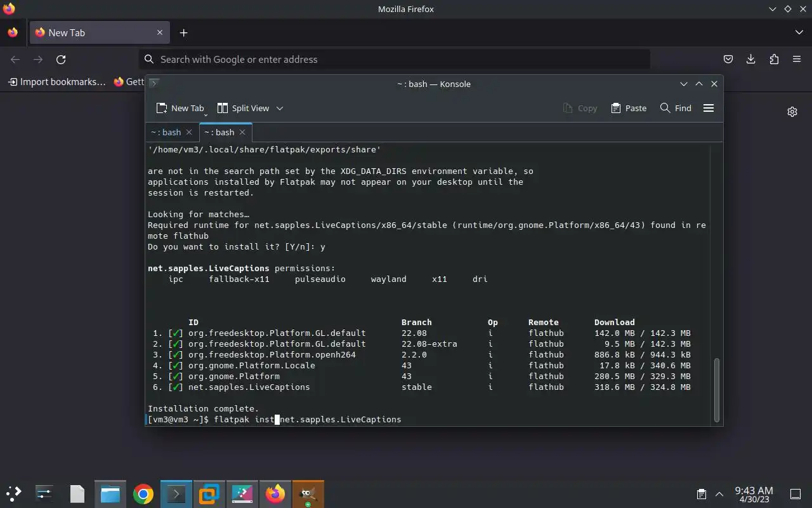
Task: Open the Firefox downloads panel
Action: point(751,59)
